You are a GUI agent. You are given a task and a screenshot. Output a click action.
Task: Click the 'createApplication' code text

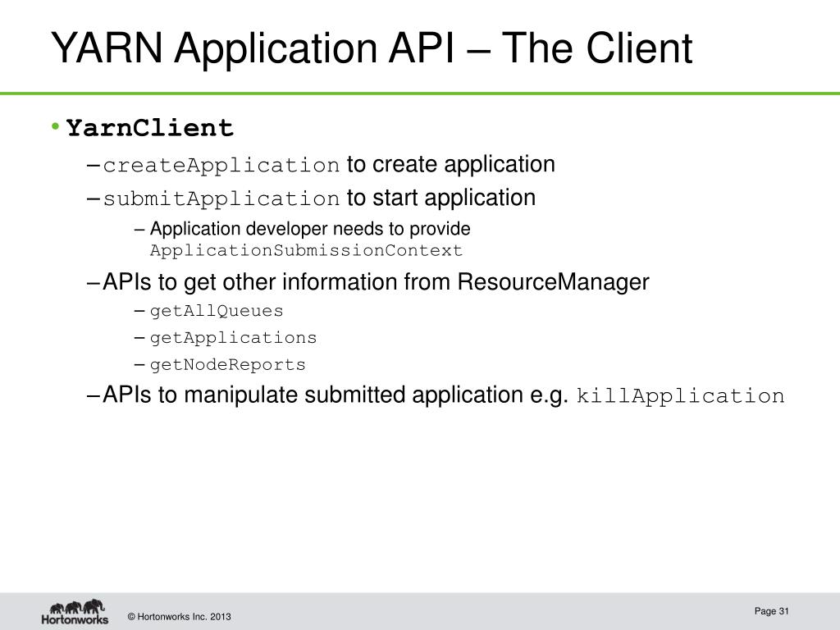221,165
